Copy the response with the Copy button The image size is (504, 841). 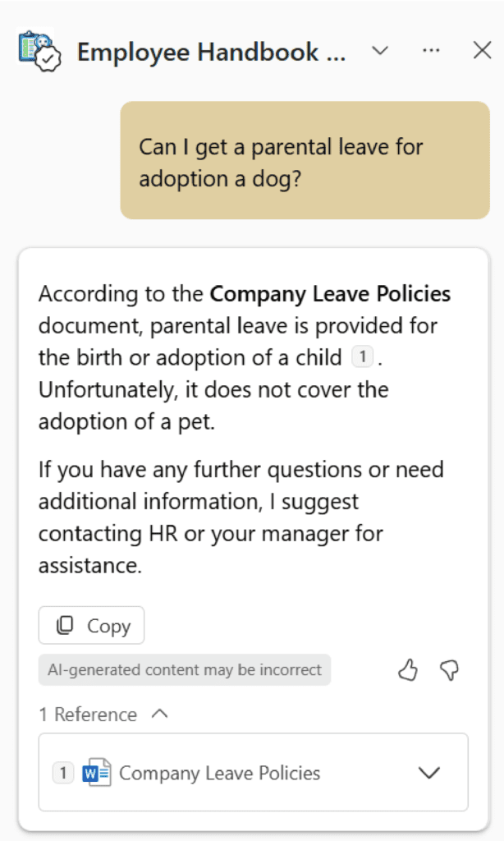(91, 625)
